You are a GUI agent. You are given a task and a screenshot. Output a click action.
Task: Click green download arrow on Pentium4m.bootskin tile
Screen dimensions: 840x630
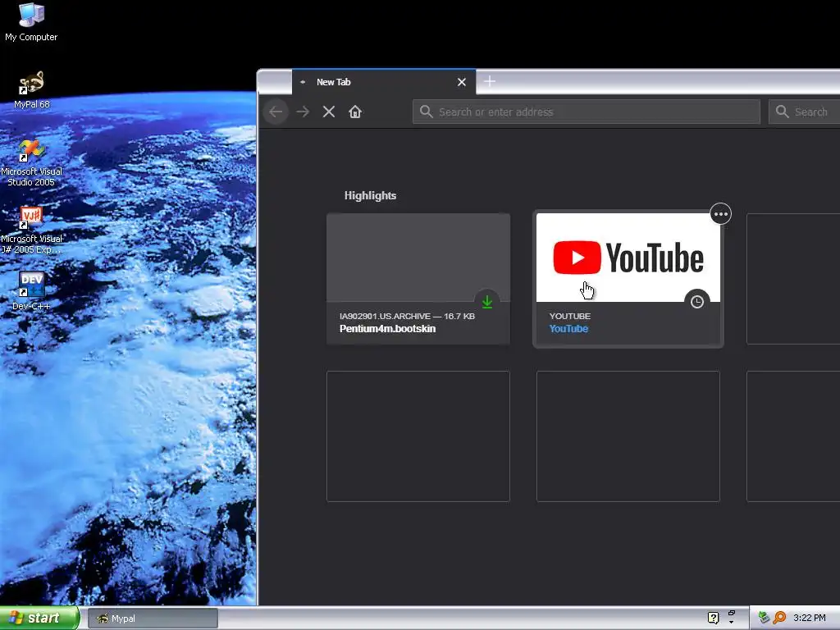[x=487, y=302]
